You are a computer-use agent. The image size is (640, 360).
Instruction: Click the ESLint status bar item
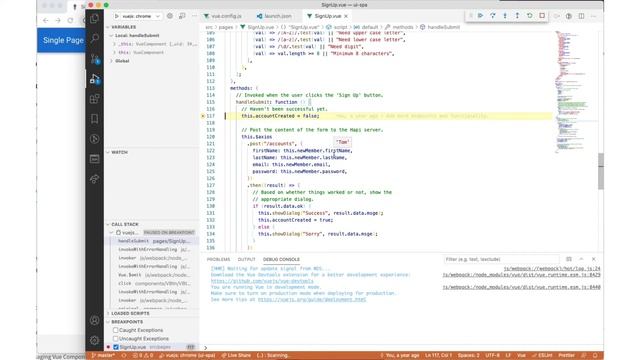point(542,356)
